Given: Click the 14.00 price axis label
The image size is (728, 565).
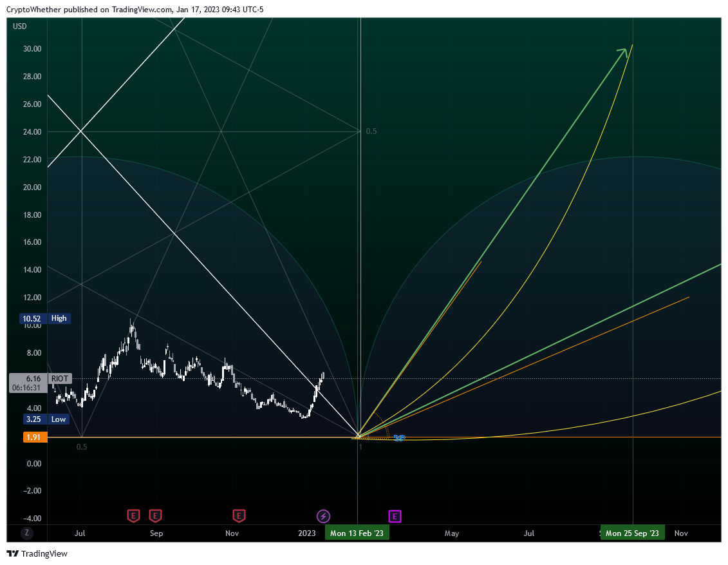Looking at the screenshot, I should point(32,269).
